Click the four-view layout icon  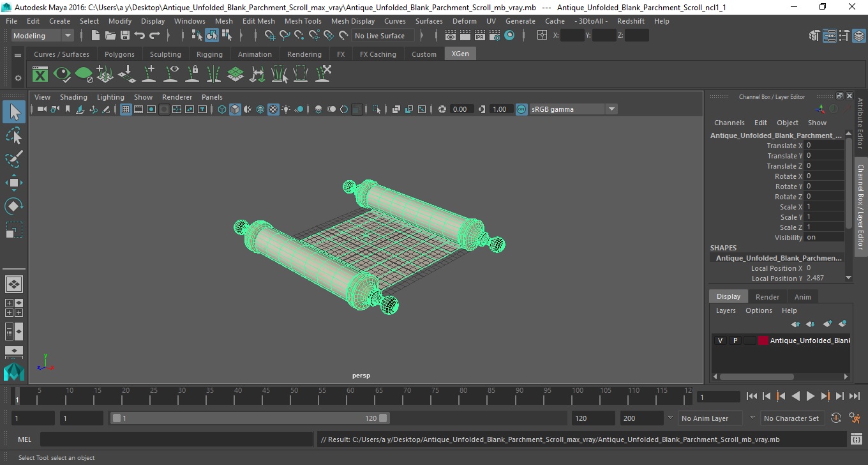tap(14, 308)
